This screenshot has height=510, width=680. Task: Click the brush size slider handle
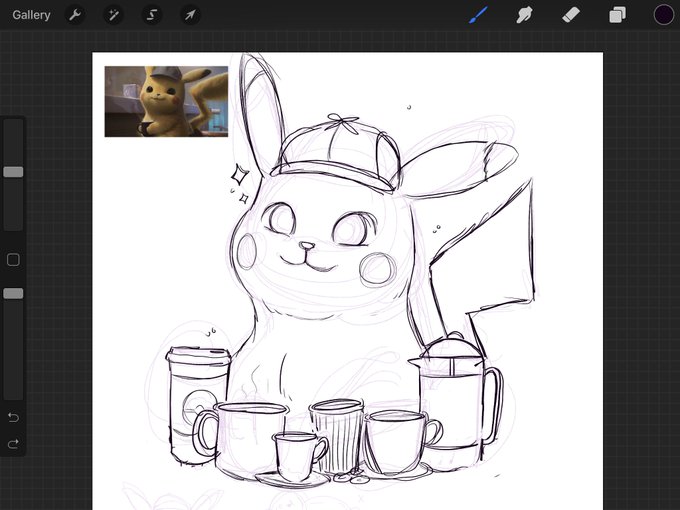tap(13, 172)
